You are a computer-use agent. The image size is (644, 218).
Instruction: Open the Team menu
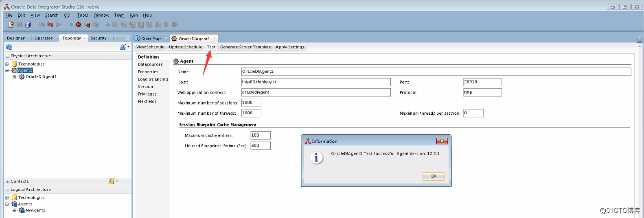[119, 15]
